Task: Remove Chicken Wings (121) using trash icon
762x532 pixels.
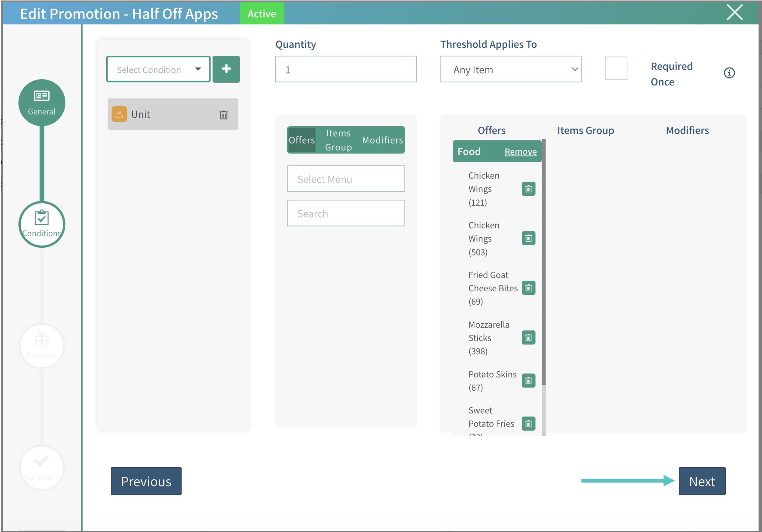Action: [528, 189]
